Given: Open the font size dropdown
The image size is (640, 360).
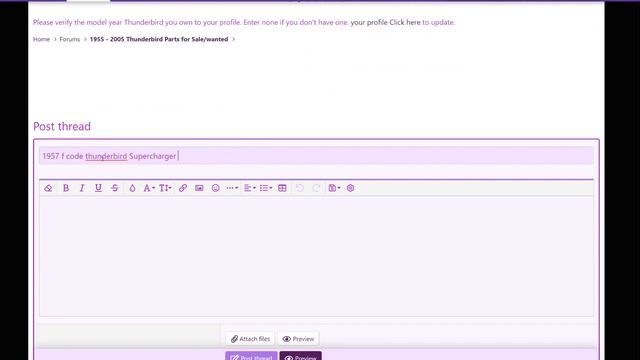Looking at the screenshot, I should tap(165, 188).
